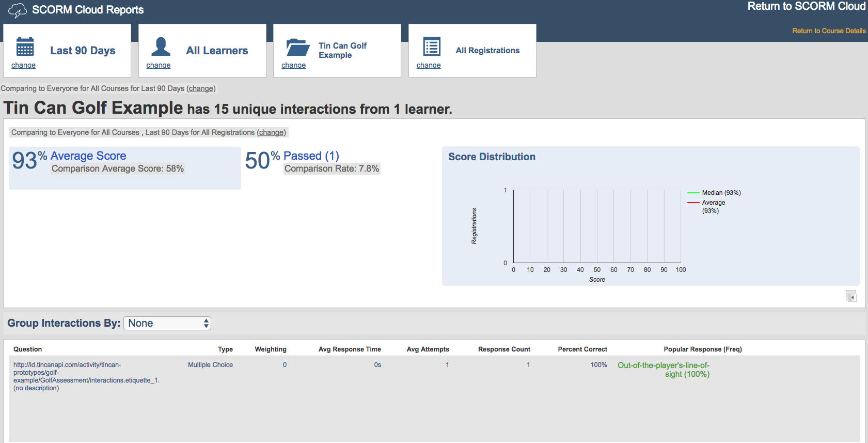This screenshot has height=443, width=868.
Task: Click the SCORM Cloud Reports title
Action: coord(88,10)
